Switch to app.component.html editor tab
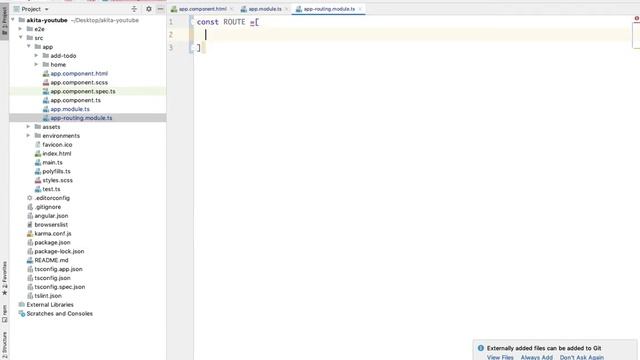The image size is (640, 360). tap(202, 9)
